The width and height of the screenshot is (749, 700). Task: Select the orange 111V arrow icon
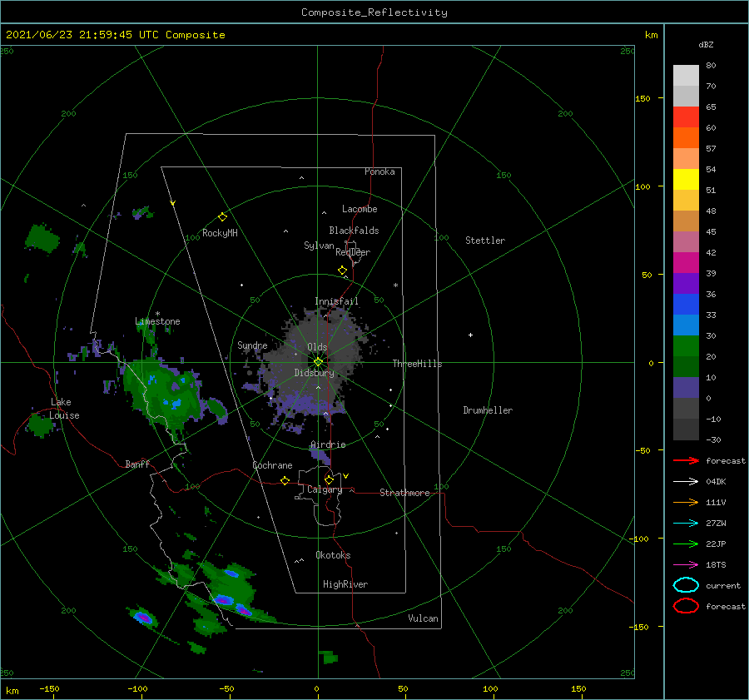[686, 502]
